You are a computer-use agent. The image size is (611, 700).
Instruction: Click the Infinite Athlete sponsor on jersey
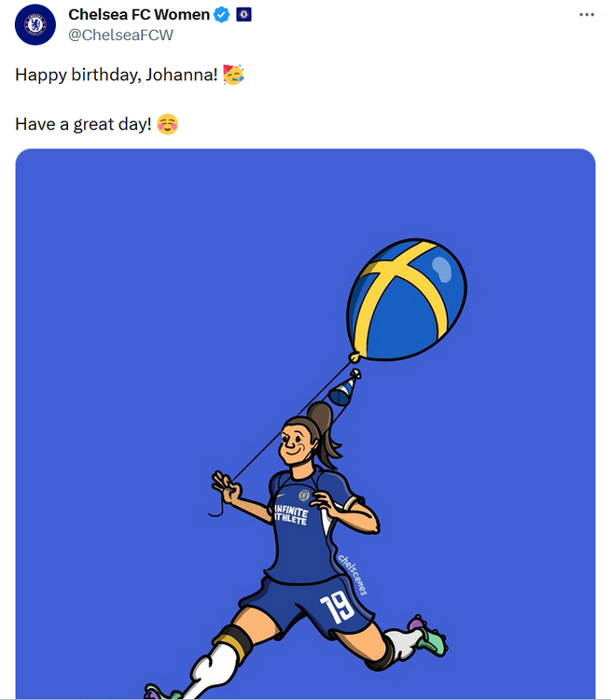coord(290,514)
